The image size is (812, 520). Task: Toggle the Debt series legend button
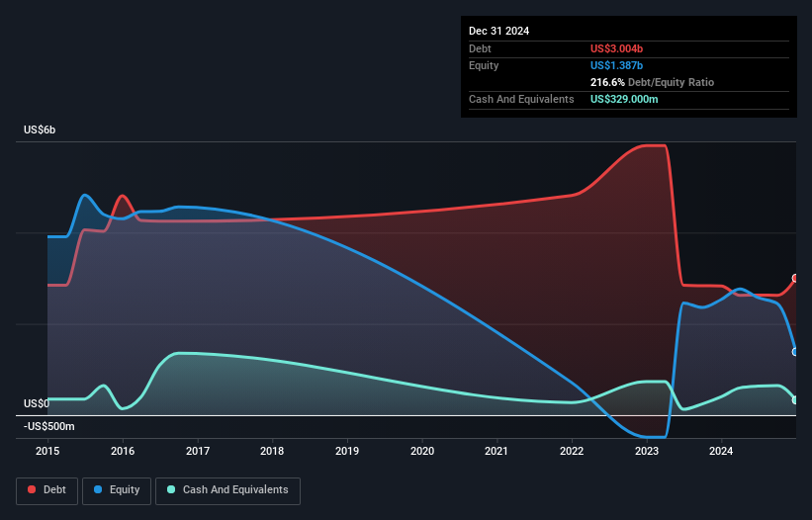pyautogui.click(x=47, y=490)
